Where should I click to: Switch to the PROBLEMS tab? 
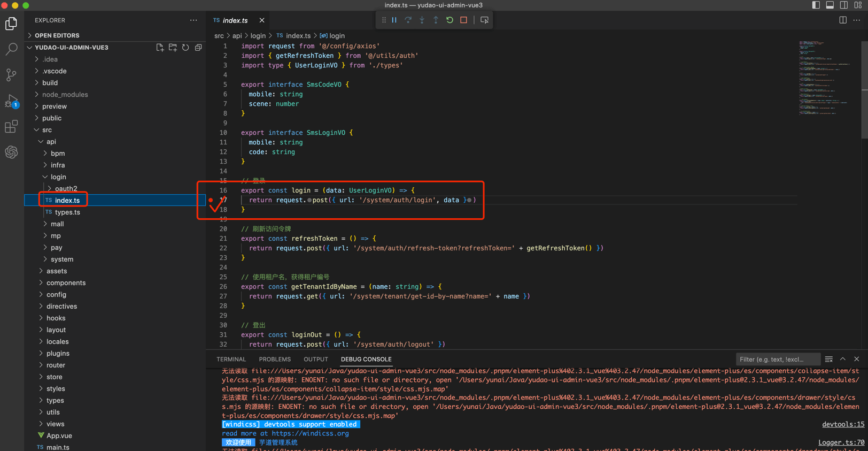(x=275, y=360)
